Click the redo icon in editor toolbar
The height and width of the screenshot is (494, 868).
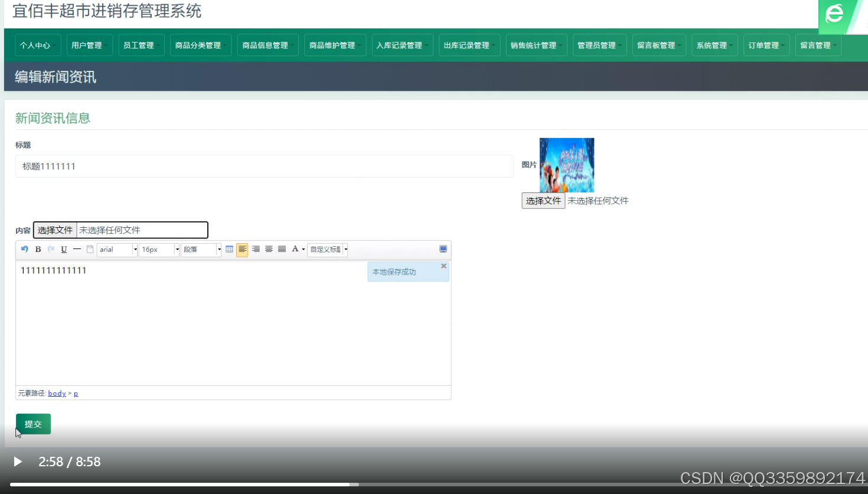[51, 249]
